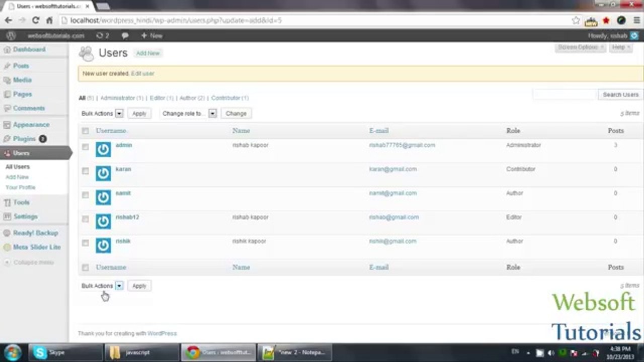Bookmark this page with the star icon

pyautogui.click(x=576, y=21)
